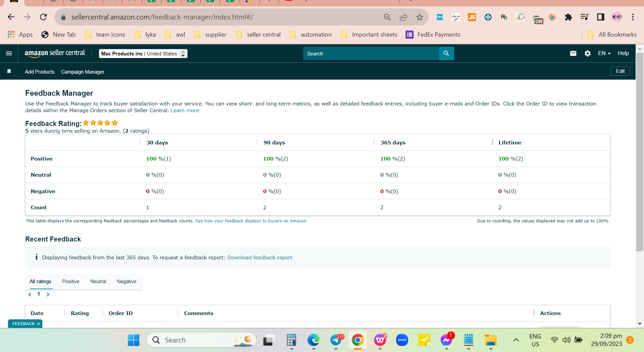The image size is (644, 352).
Task: Click See how your feedback displays link
Action: pos(251,221)
